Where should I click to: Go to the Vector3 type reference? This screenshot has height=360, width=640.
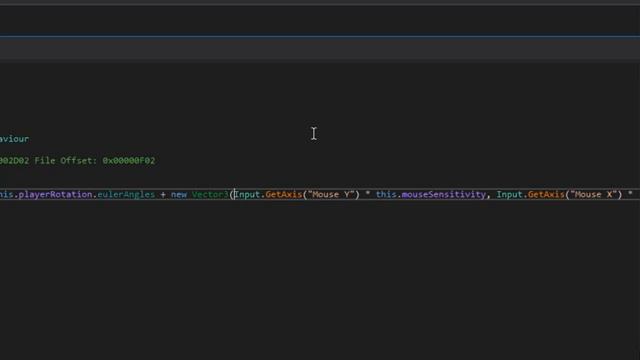(210, 195)
